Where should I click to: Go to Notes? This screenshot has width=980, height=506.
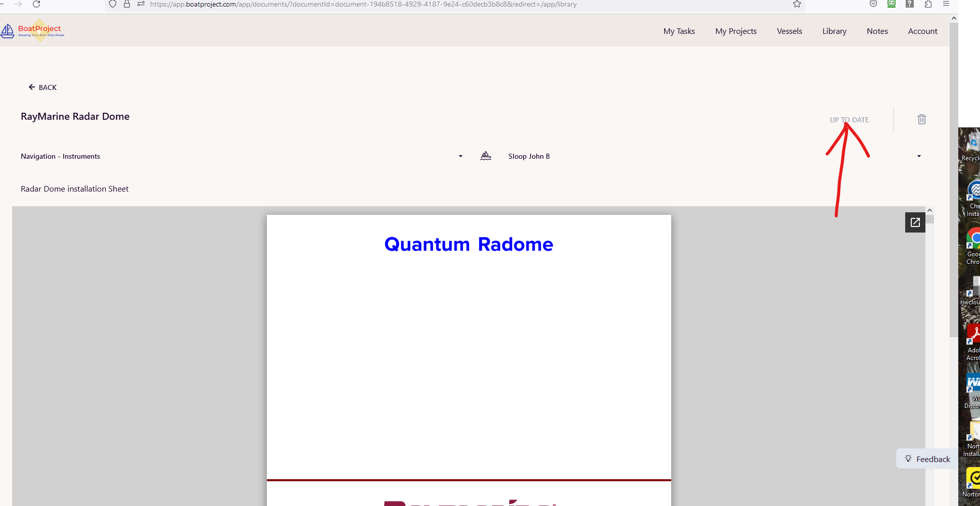pos(877,31)
